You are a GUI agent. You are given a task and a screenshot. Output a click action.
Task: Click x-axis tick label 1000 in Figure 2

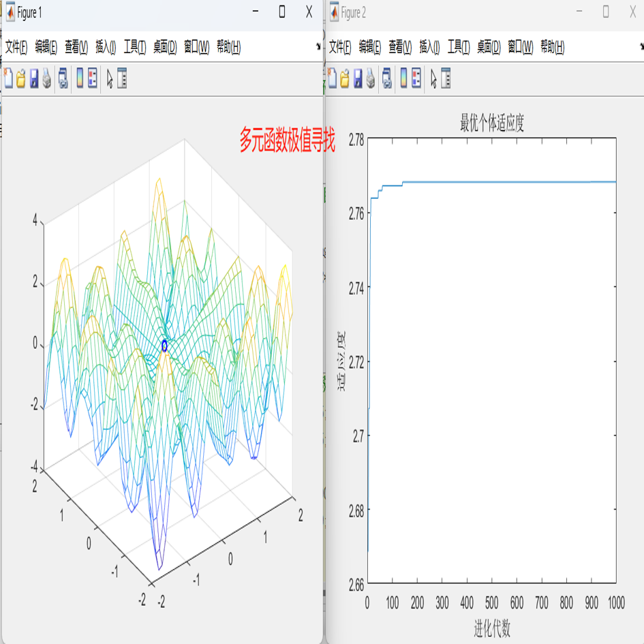(x=616, y=602)
